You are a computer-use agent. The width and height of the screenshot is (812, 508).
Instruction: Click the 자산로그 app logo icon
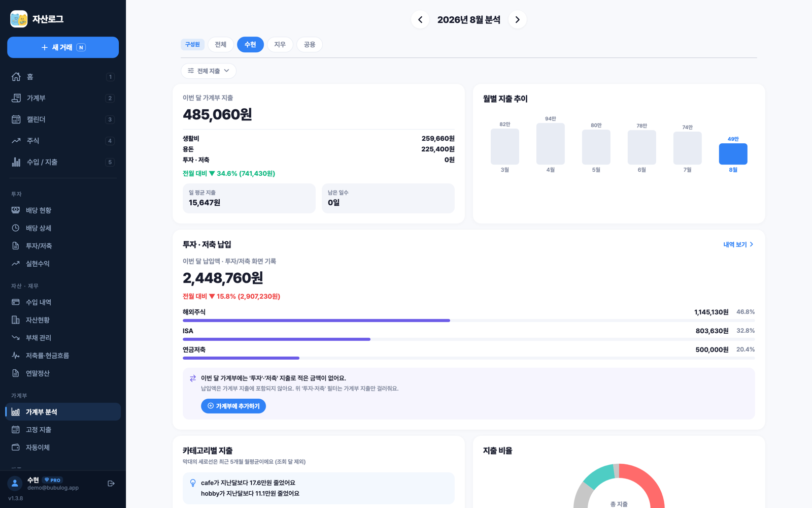[19, 19]
